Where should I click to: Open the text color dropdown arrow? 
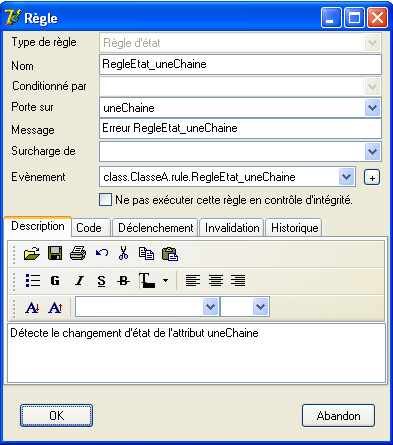pos(165,281)
